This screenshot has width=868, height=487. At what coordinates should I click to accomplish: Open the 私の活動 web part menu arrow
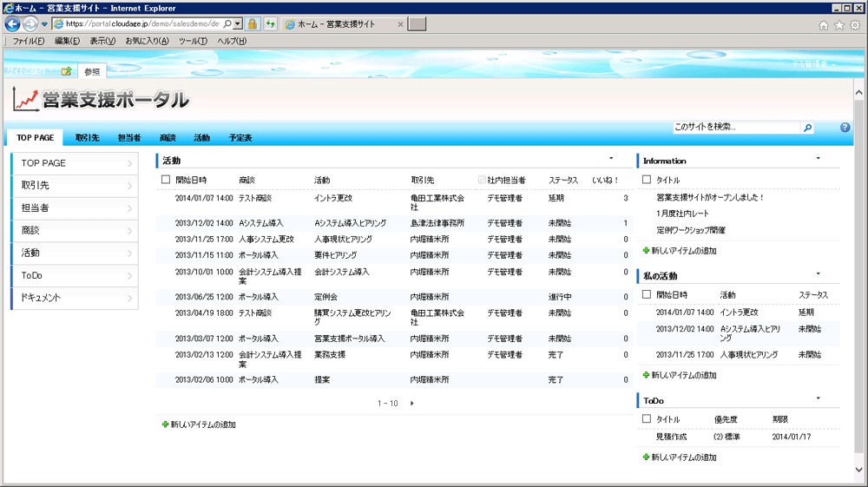818,274
